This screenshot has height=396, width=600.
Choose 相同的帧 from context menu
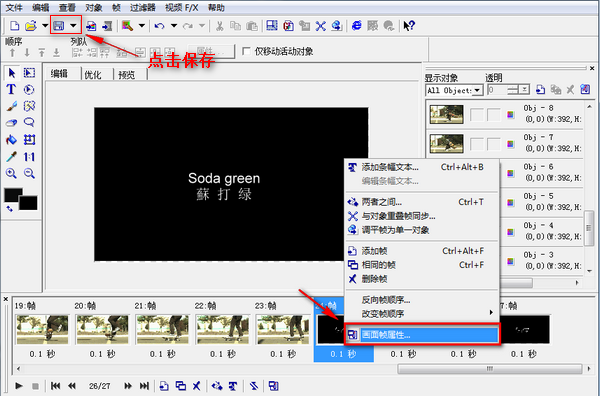422,265
